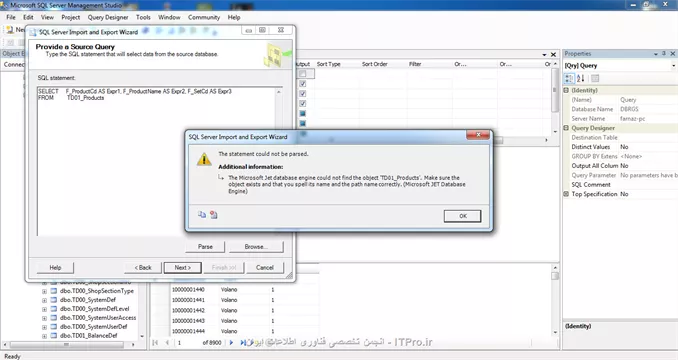
Task: Expand the dbo.TD00_SystemUserAccess tree node
Action: 44,318
